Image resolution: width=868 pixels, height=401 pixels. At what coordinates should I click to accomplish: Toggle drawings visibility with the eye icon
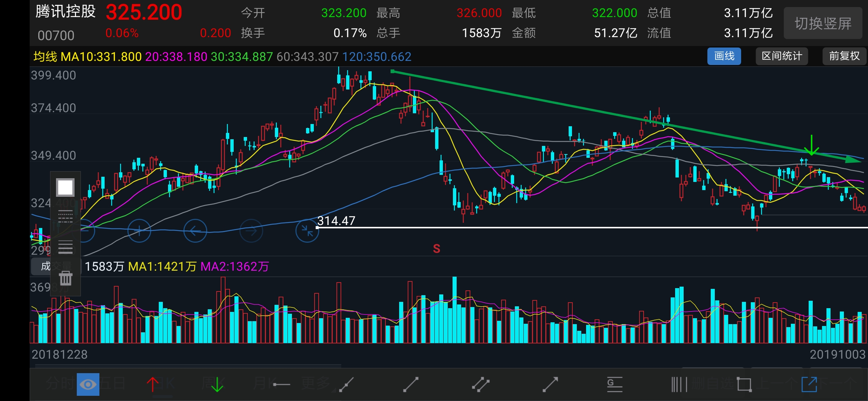[88, 384]
